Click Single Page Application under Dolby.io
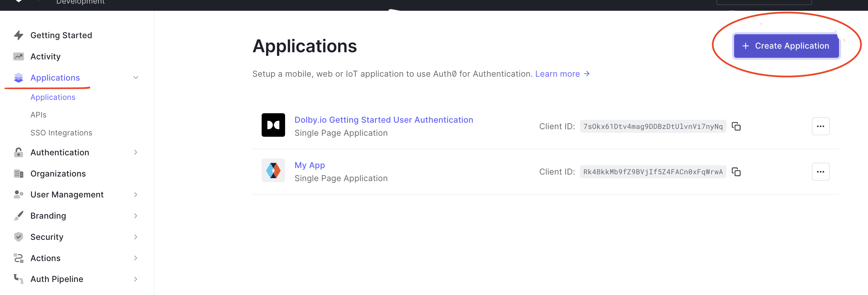Viewport: 868px width, 295px height. tap(341, 133)
